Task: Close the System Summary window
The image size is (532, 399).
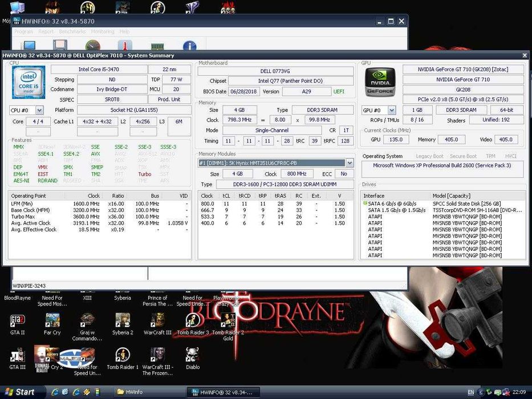Action: tap(525, 55)
